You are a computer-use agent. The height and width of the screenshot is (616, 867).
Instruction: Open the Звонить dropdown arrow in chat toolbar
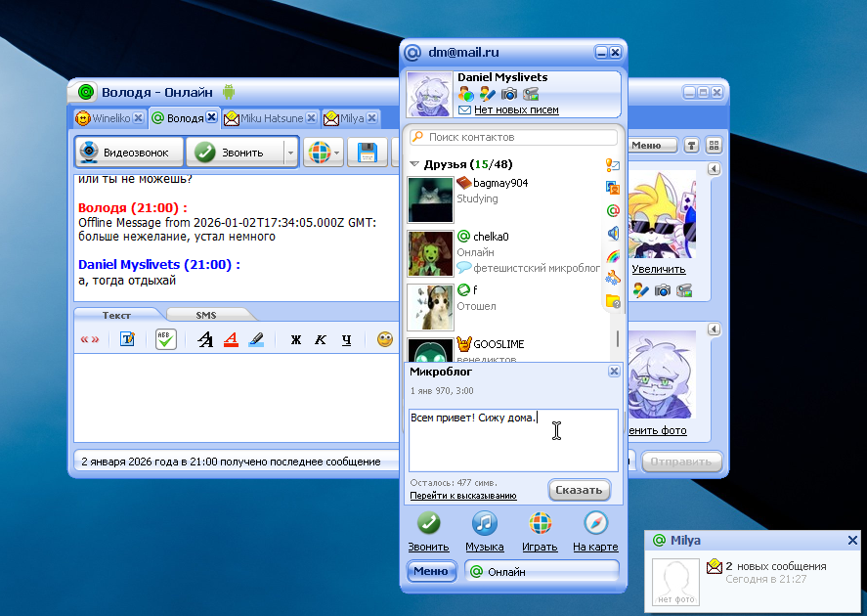pyautogui.click(x=291, y=153)
